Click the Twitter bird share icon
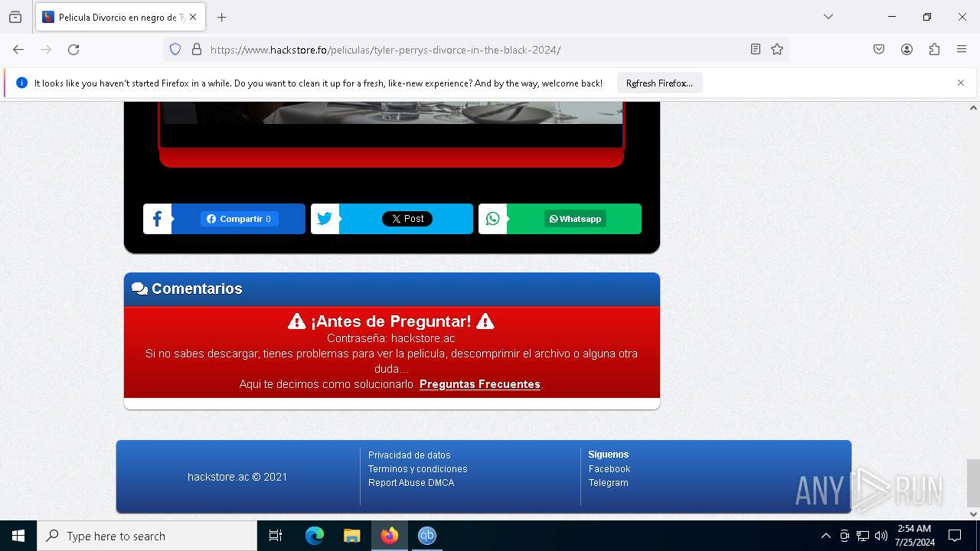This screenshot has height=551, width=980. 325,219
